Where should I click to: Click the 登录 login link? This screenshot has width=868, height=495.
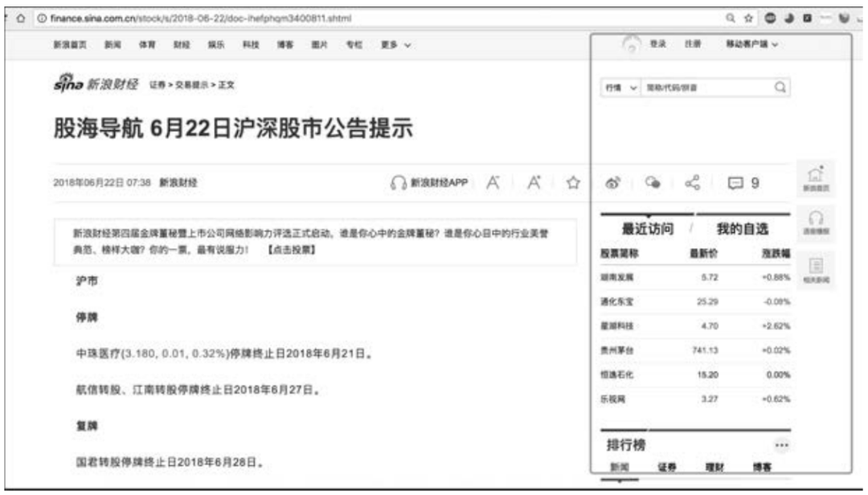click(657, 43)
